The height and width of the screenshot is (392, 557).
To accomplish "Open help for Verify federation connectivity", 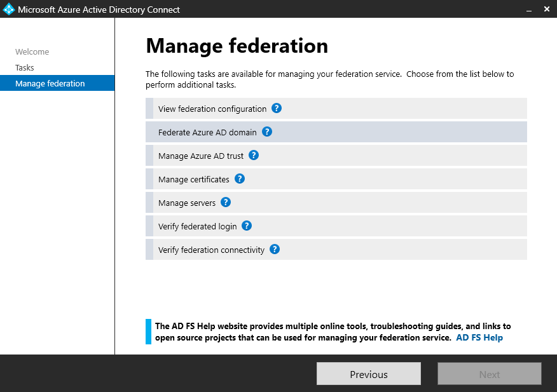I will click(x=275, y=249).
